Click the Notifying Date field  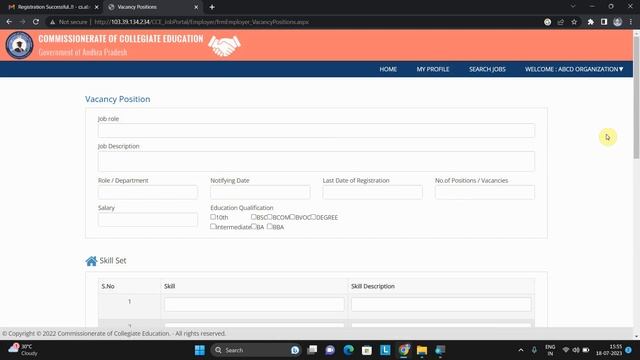[260, 192]
